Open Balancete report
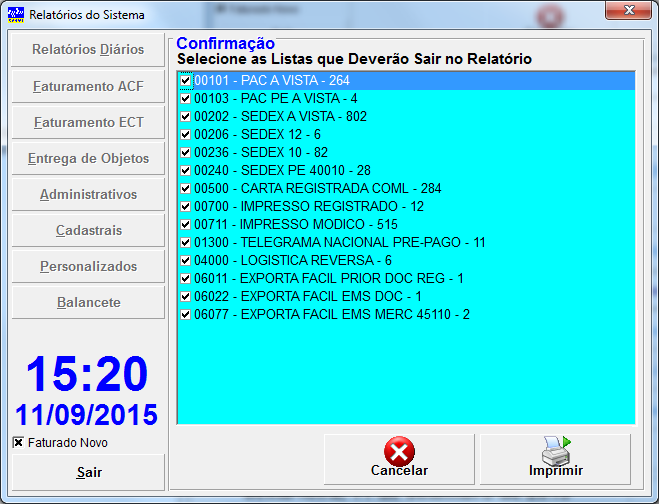The image size is (659, 504). [x=88, y=303]
